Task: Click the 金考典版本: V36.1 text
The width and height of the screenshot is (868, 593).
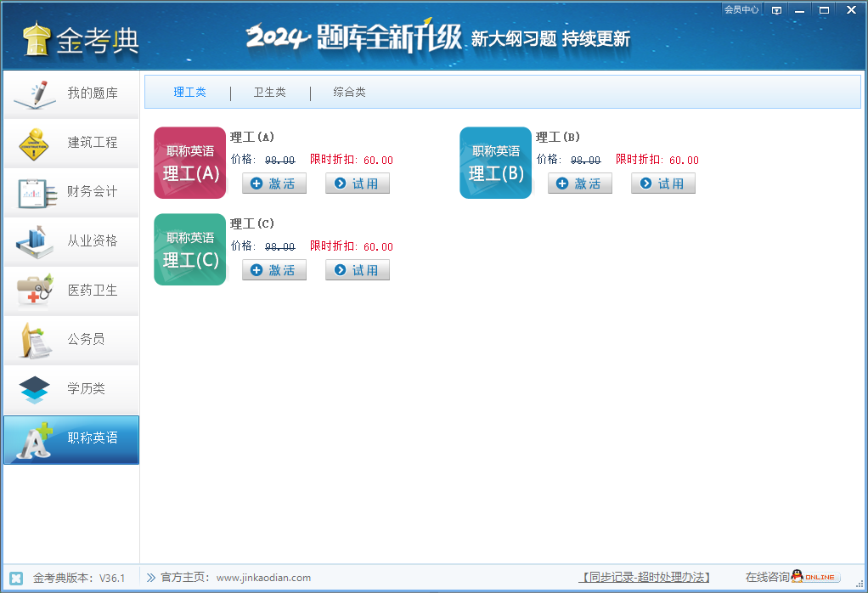Action: point(79,578)
